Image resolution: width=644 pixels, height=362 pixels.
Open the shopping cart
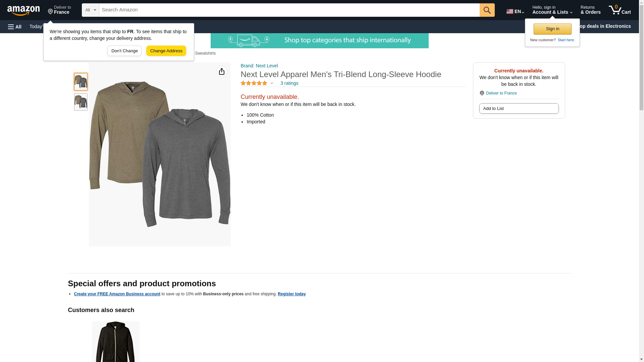coord(620,10)
